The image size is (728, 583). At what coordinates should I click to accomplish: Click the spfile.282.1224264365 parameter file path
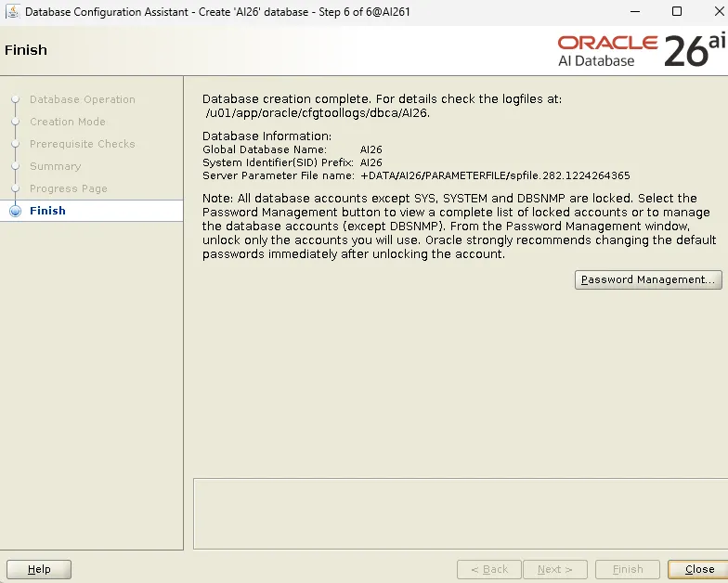[495, 175]
